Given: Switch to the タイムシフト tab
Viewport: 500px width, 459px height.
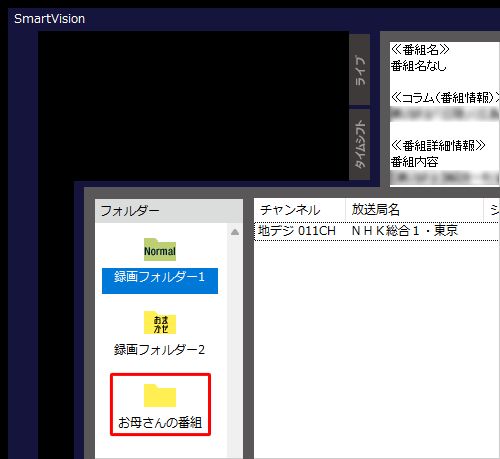Looking at the screenshot, I should point(360,145).
